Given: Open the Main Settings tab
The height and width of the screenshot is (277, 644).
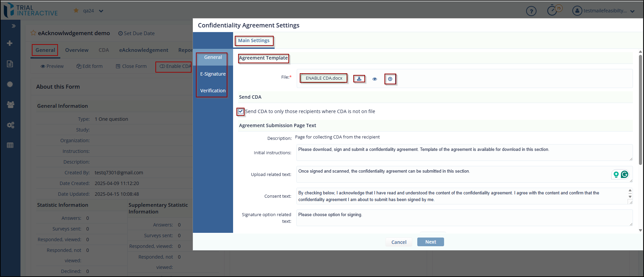Looking at the screenshot, I should coord(254,40).
